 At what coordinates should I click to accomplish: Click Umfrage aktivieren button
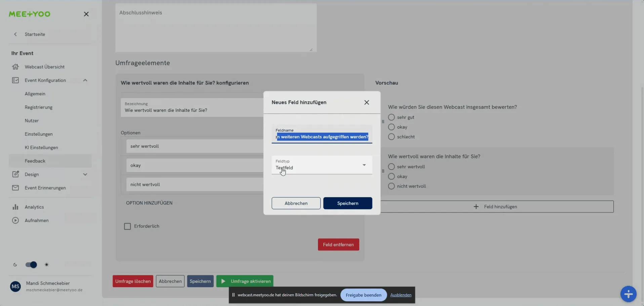point(245,281)
